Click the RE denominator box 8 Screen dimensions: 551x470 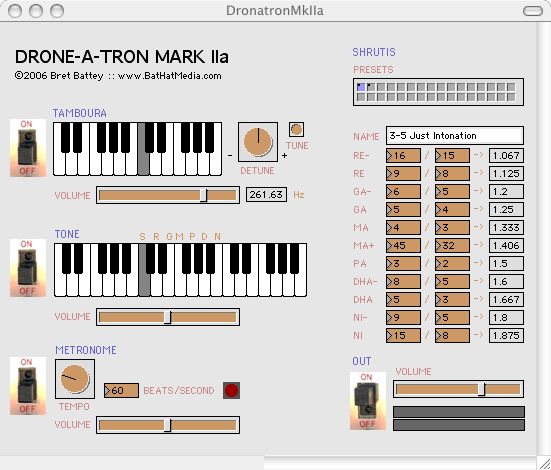(x=452, y=173)
